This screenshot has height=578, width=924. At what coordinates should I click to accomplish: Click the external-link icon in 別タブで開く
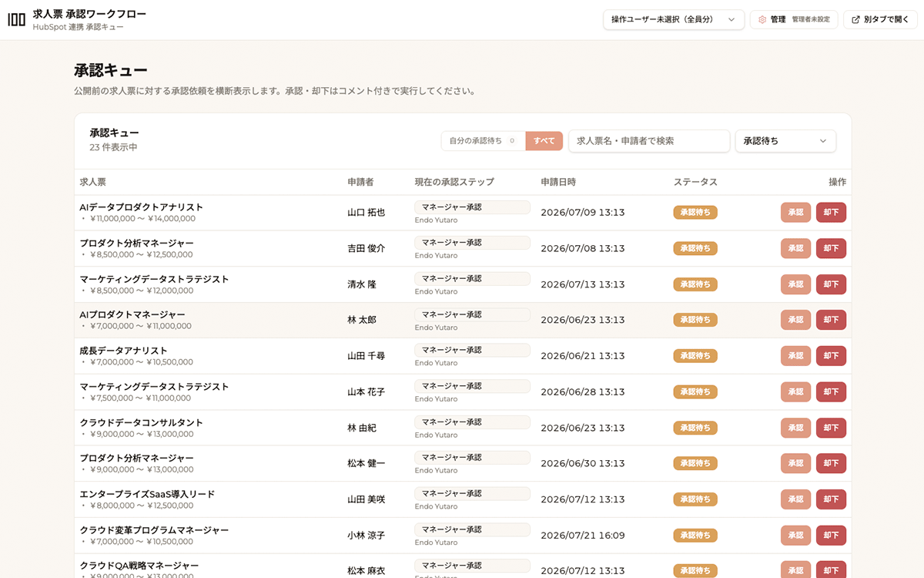[x=855, y=20]
